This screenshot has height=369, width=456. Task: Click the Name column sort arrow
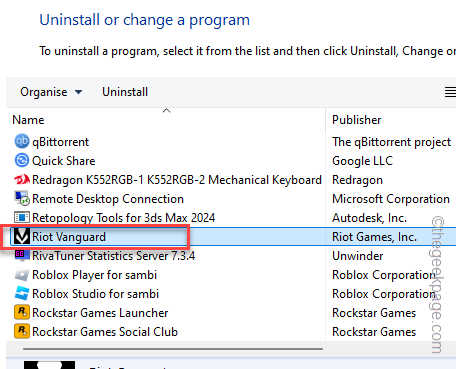(167, 110)
